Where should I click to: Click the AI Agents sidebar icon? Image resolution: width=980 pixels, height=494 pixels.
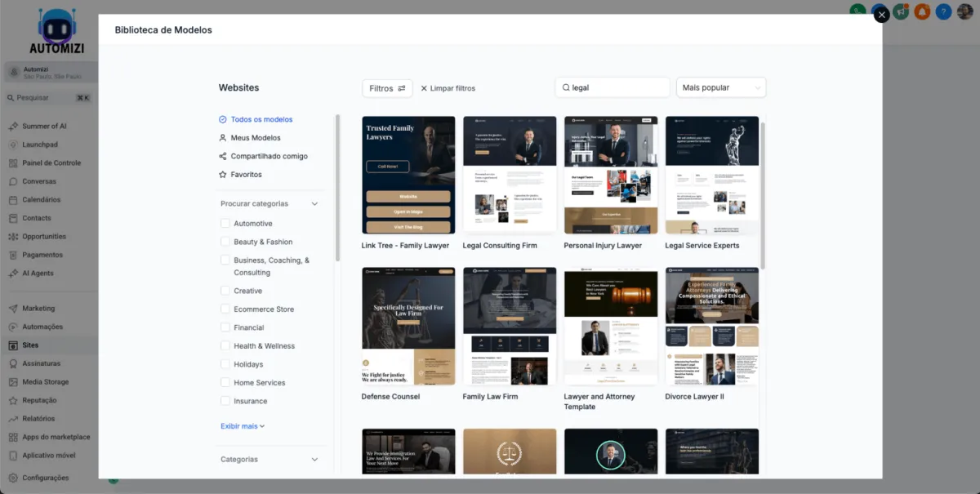point(13,274)
